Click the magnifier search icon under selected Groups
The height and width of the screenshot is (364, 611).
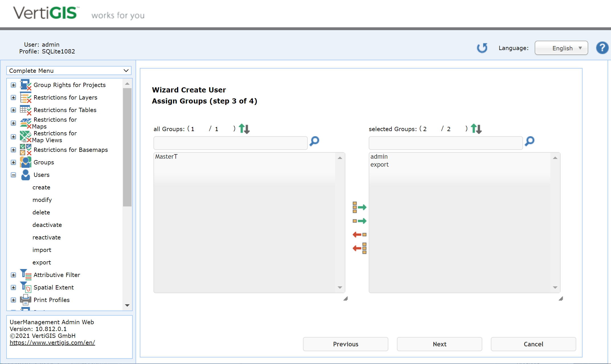(530, 141)
